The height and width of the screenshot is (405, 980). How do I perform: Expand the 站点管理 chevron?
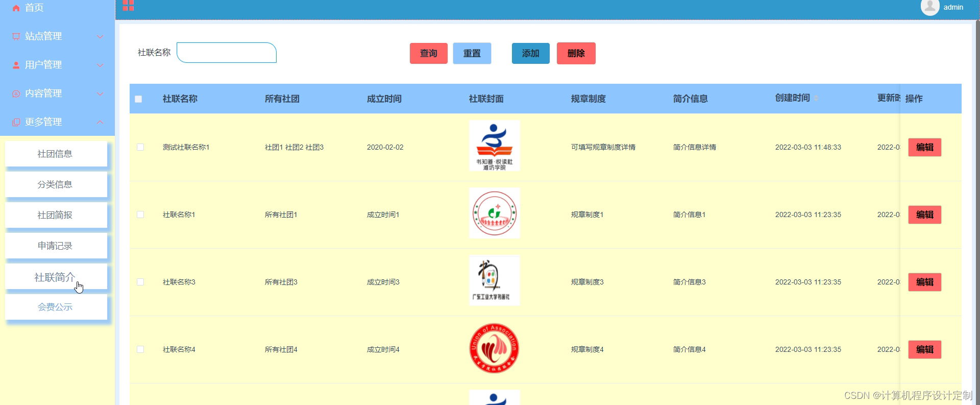click(100, 36)
